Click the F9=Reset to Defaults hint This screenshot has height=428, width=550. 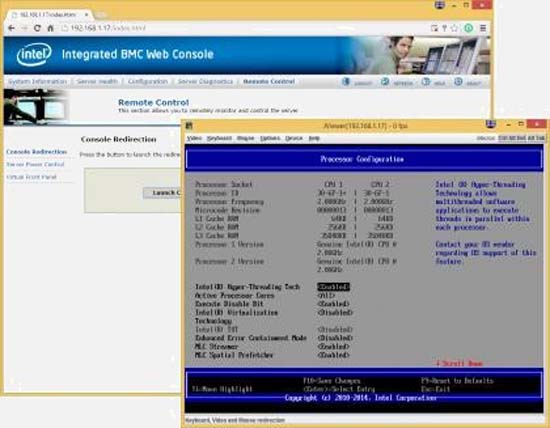(457, 381)
